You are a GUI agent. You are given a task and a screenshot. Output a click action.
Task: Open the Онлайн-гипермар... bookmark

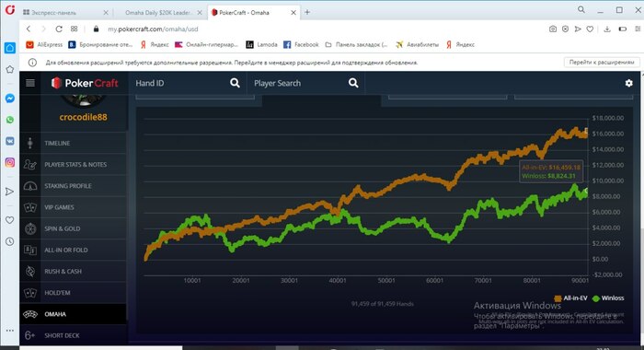tap(207, 44)
